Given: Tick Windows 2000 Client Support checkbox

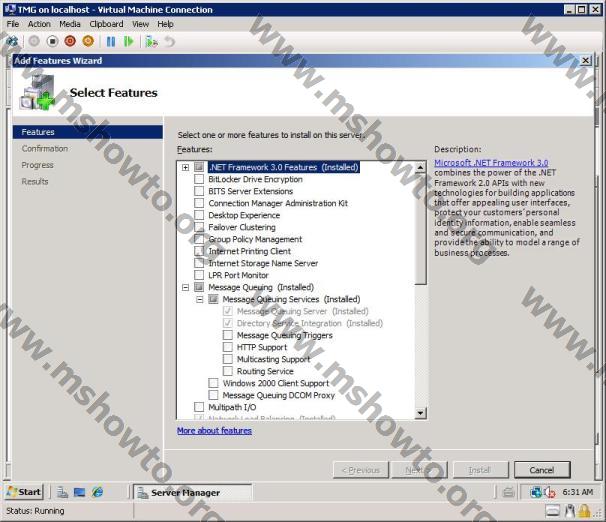Looking at the screenshot, I should pos(213,383).
